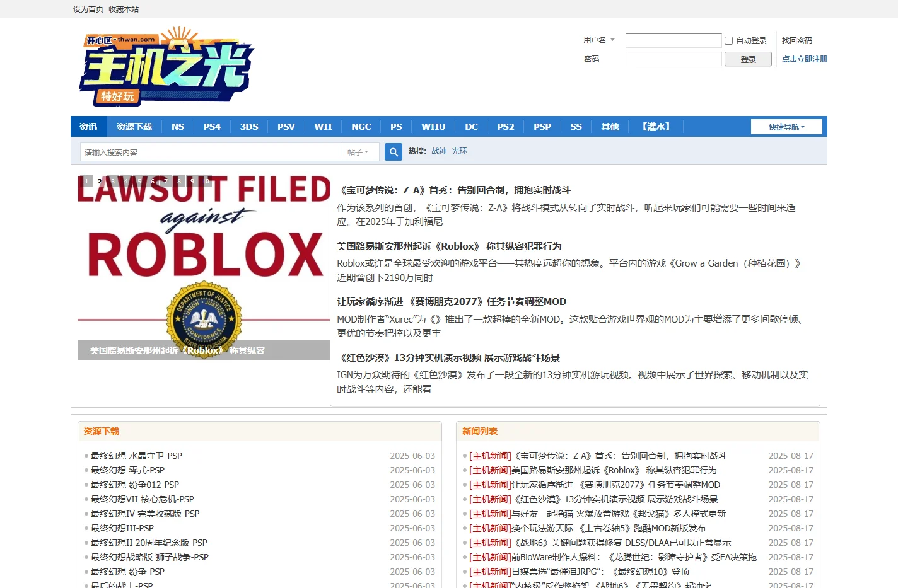Select the PSP nav tab
Screen dimensions: 898x588
(x=542, y=127)
